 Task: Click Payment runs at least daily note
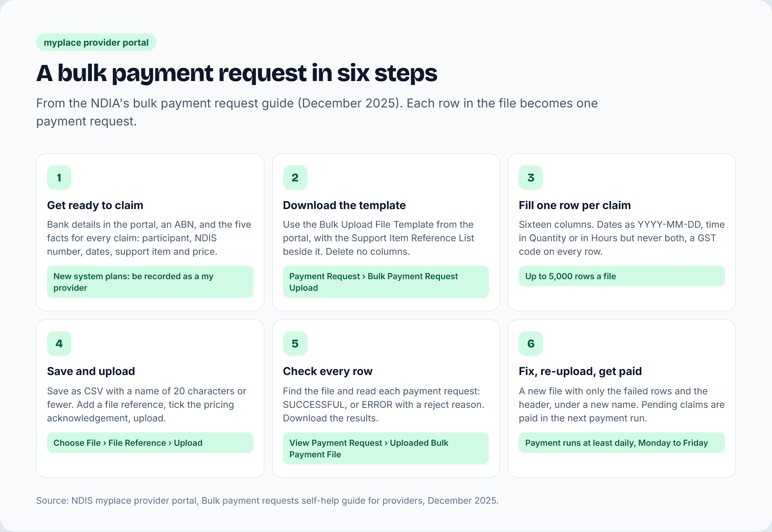(x=622, y=443)
